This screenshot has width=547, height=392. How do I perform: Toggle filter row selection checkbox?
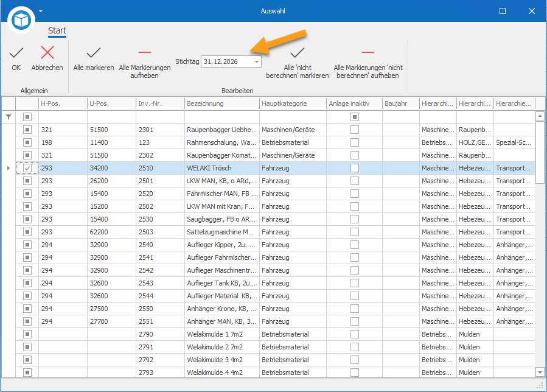tap(27, 117)
